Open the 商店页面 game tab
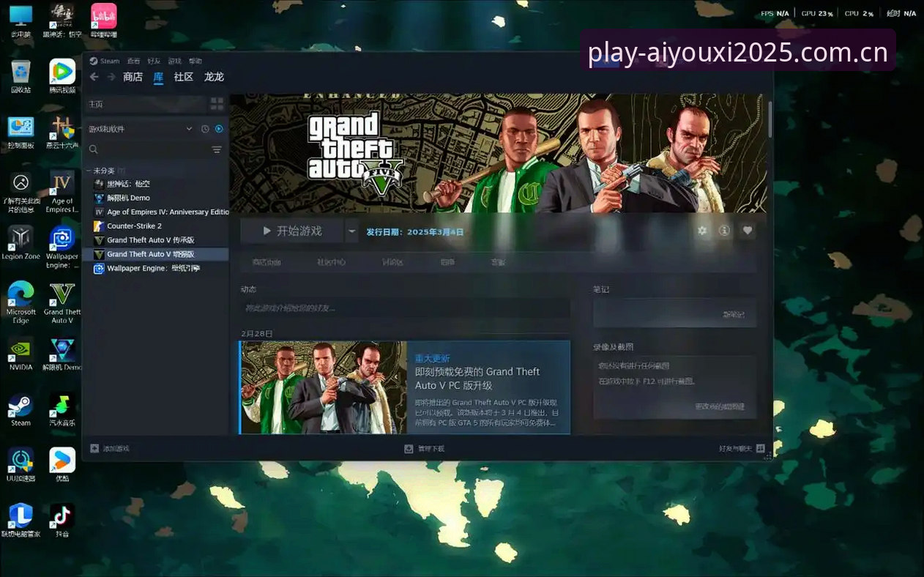924x577 pixels. [267, 261]
